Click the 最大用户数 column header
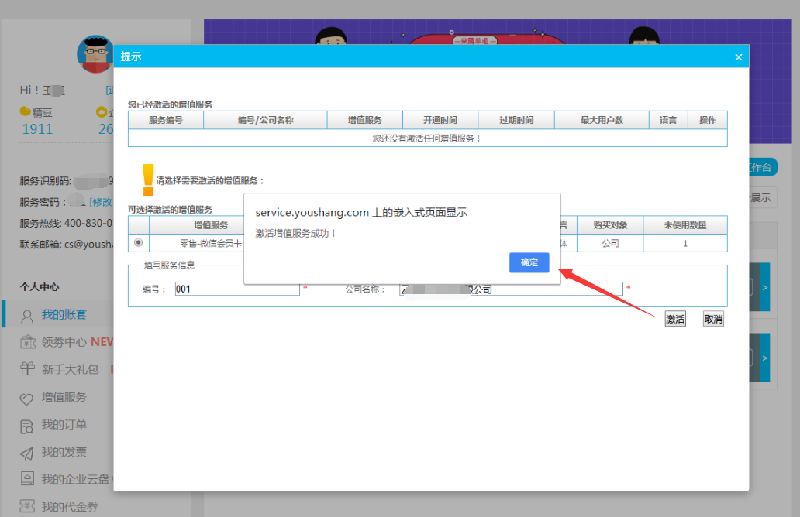Viewport: 800px width, 517px height. pos(601,120)
